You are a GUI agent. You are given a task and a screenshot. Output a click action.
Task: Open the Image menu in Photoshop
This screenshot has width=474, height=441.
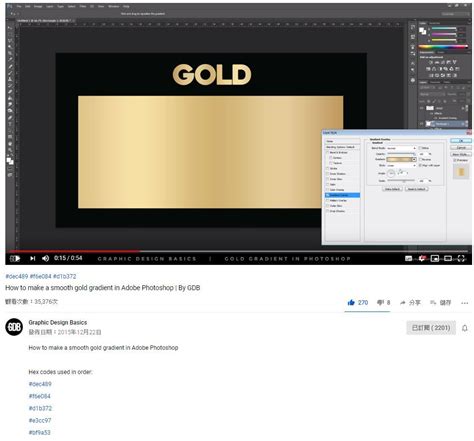tap(38, 6)
